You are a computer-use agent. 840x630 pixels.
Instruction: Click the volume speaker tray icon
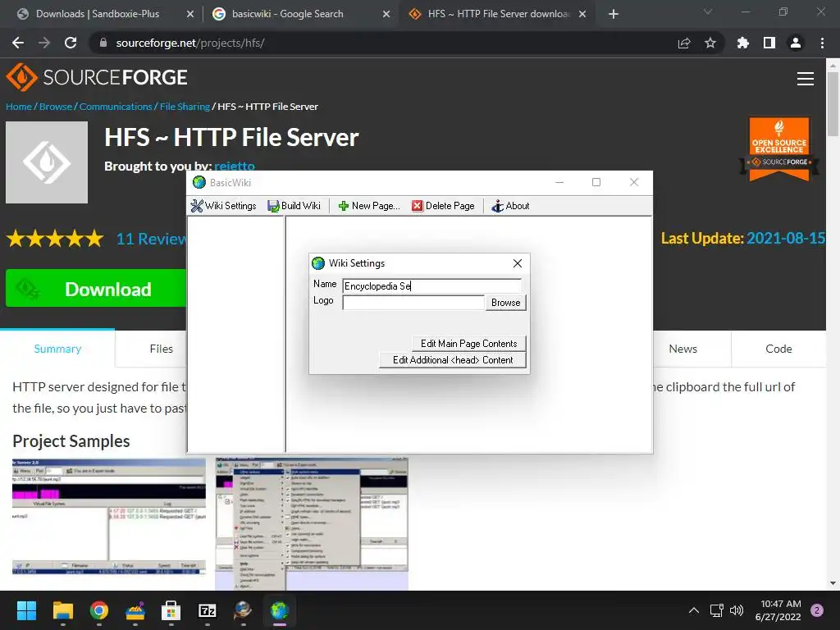coord(737,610)
